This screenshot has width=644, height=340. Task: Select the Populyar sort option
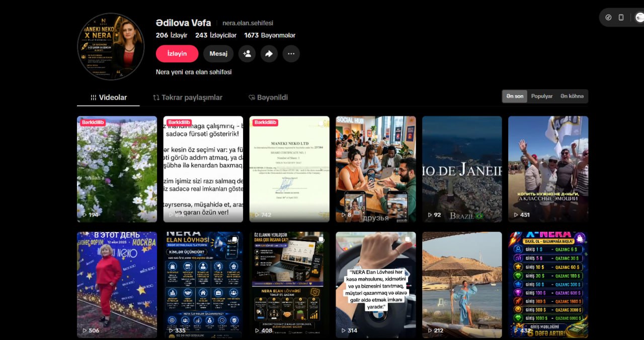(542, 96)
